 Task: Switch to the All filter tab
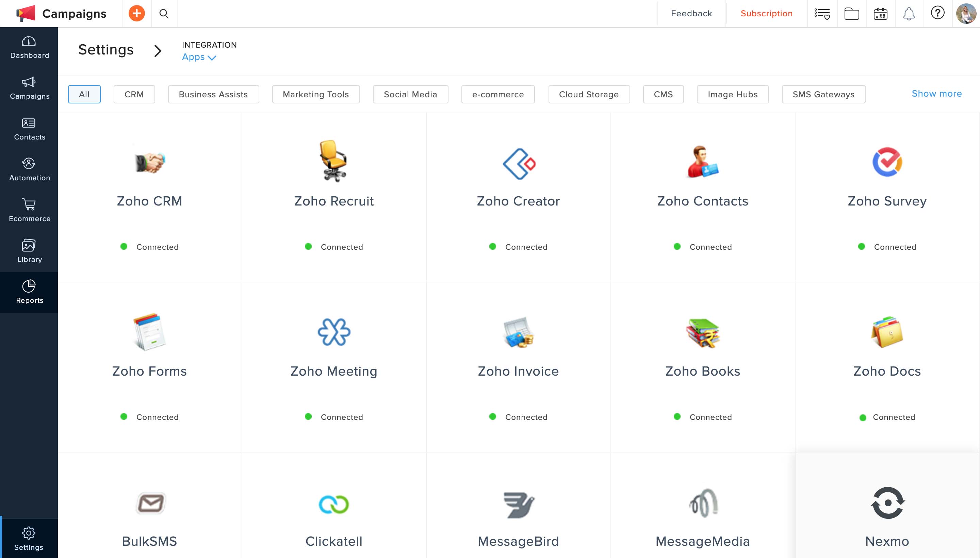pos(84,94)
